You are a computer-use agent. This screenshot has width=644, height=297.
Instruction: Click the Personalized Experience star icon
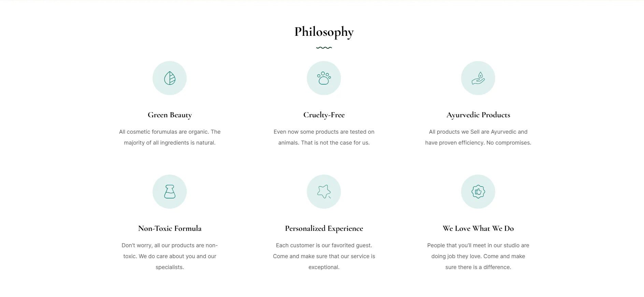(324, 192)
